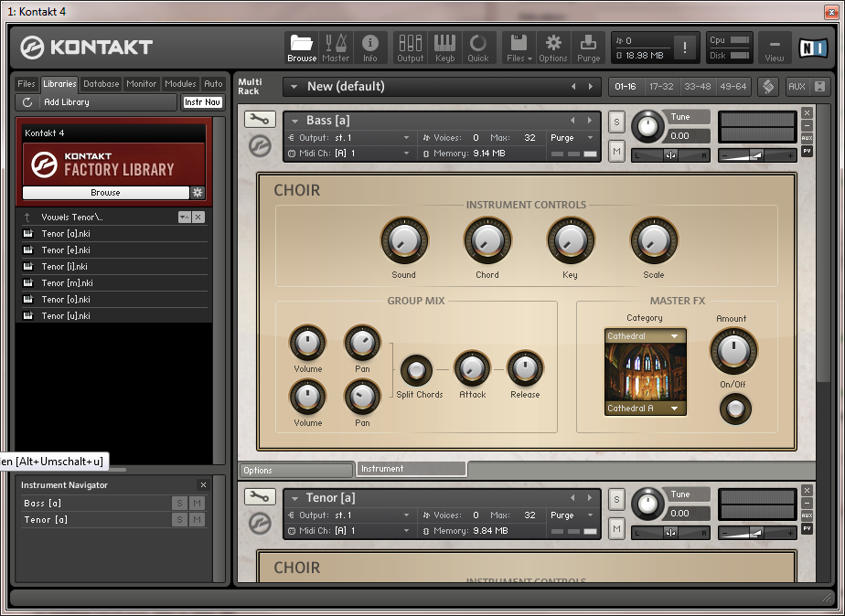Open the Files dropdown menu in toolbar
The image size is (845, 616).
[519, 48]
